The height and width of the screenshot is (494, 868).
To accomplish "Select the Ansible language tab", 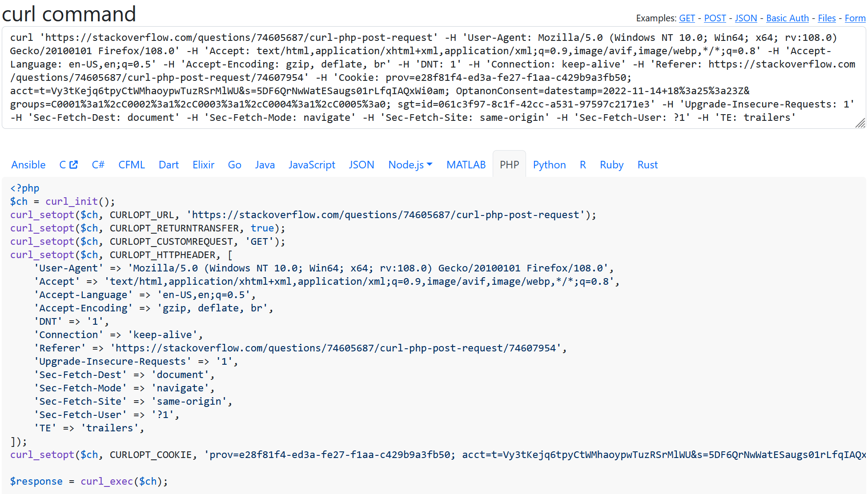I will pyautogui.click(x=28, y=165).
